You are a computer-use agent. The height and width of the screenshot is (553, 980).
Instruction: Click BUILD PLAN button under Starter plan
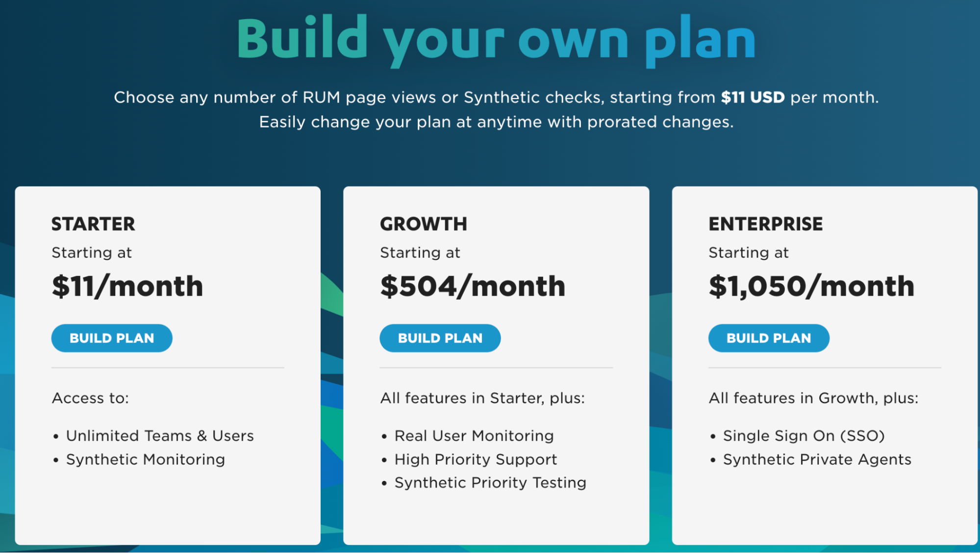[111, 338]
